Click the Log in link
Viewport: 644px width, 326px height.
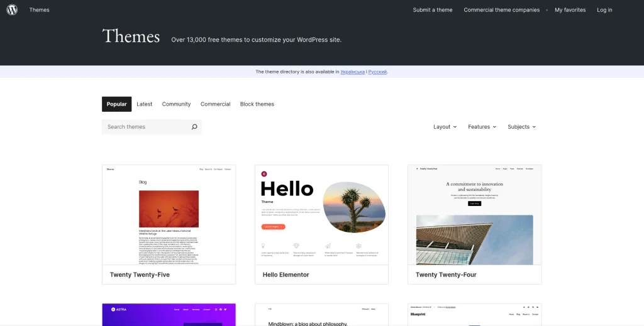[x=604, y=10]
